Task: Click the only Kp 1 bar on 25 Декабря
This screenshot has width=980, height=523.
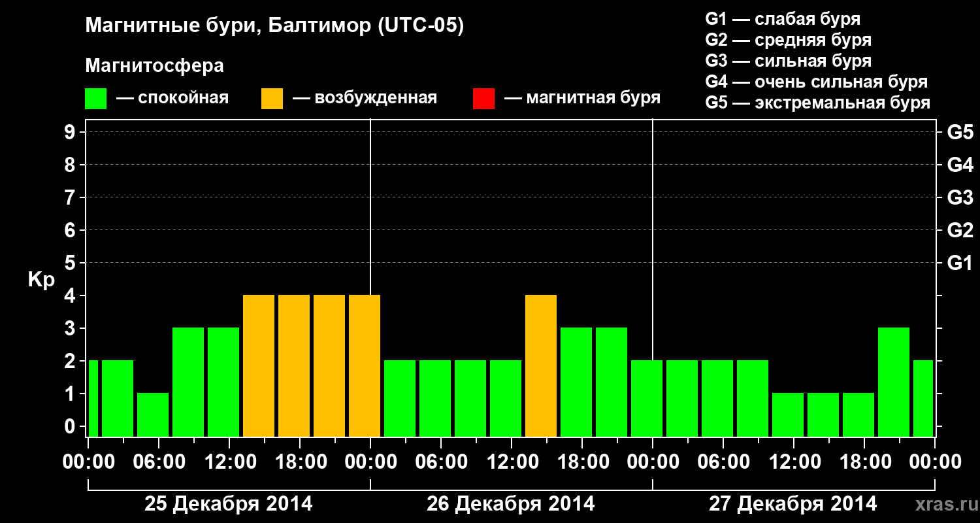Action: [153, 414]
